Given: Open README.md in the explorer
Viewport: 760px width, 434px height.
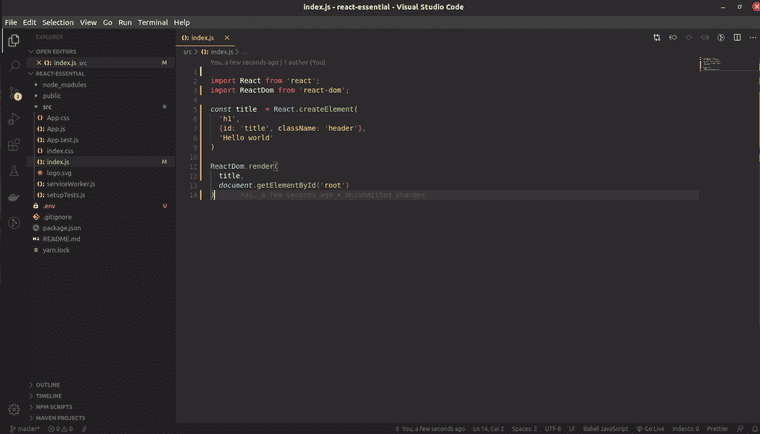Looking at the screenshot, I should pos(61,239).
